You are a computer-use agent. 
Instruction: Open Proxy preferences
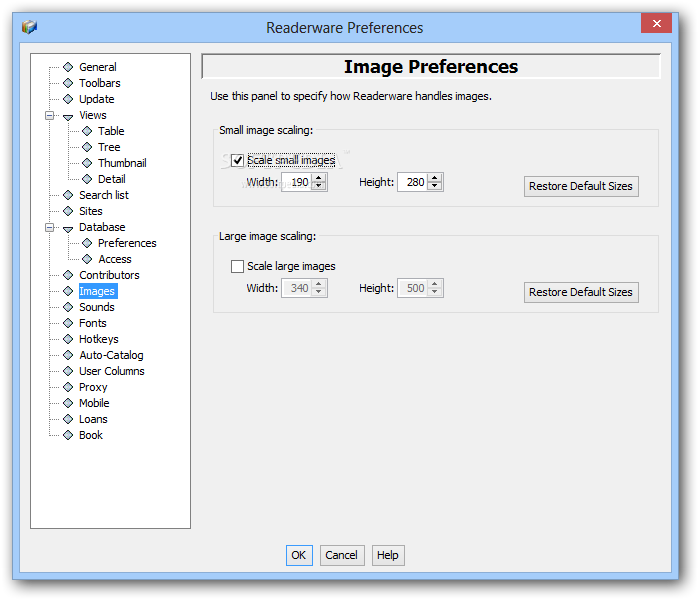tap(93, 387)
